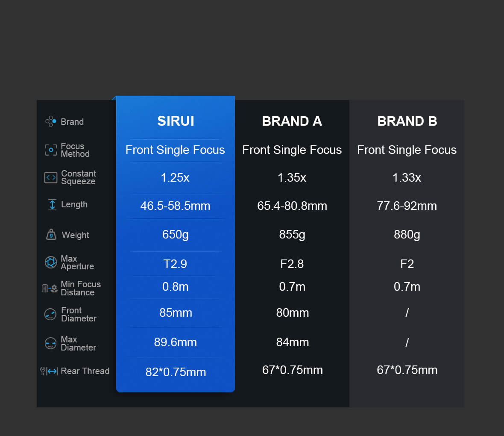Click SIRUI's 1.25x squeeze value
The image size is (504, 436).
(x=175, y=177)
